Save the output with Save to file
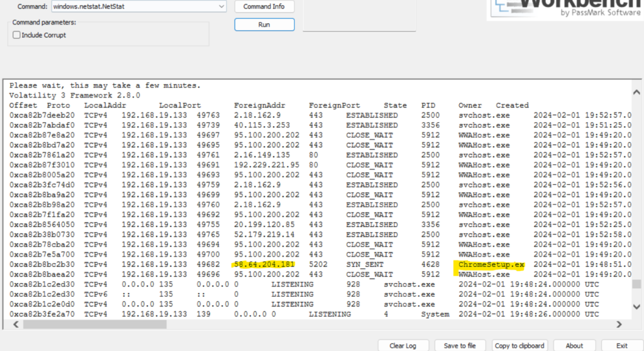 460,345
